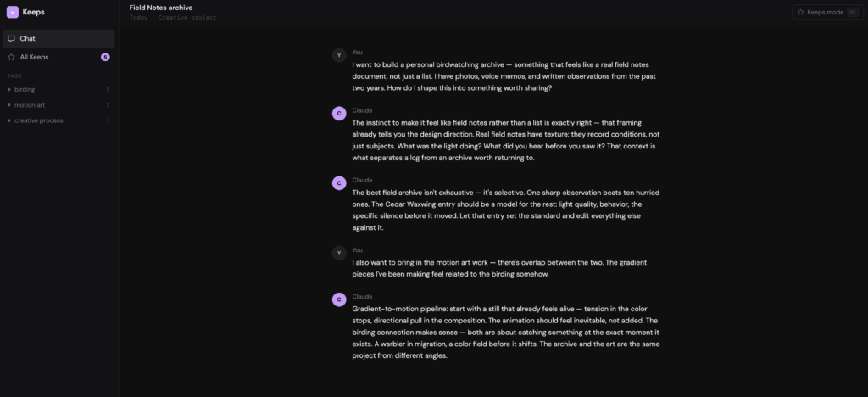This screenshot has height=397, width=868.
Task: Click the star icon in Keeps mode button
Action: pyautogui.click(x=800, y=12)
